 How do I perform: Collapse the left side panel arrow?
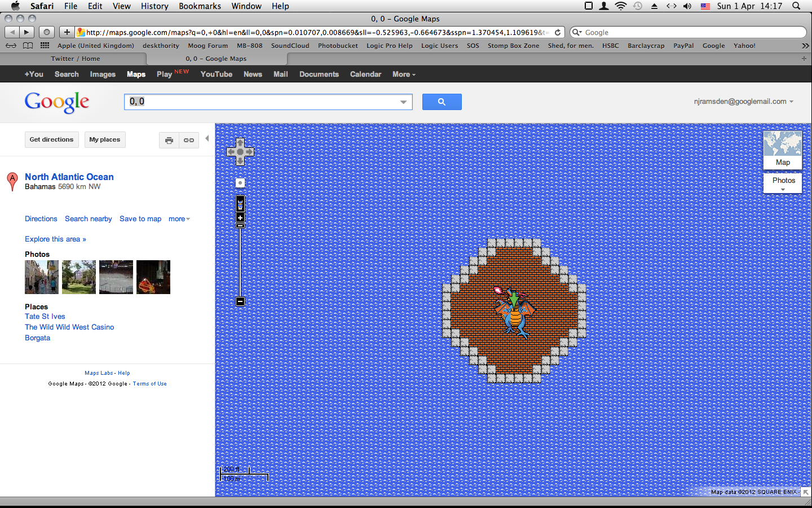point(207,138)
